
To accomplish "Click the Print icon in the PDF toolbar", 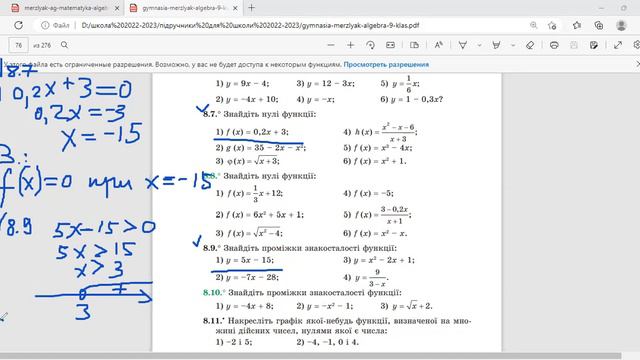I will (554, 45).
